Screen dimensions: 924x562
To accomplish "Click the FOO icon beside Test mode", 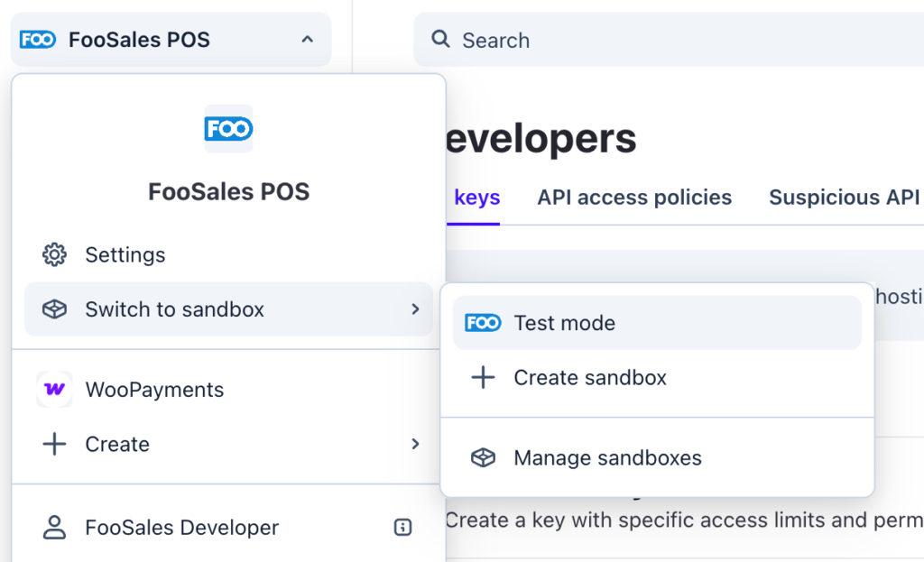I will [483, 323].
